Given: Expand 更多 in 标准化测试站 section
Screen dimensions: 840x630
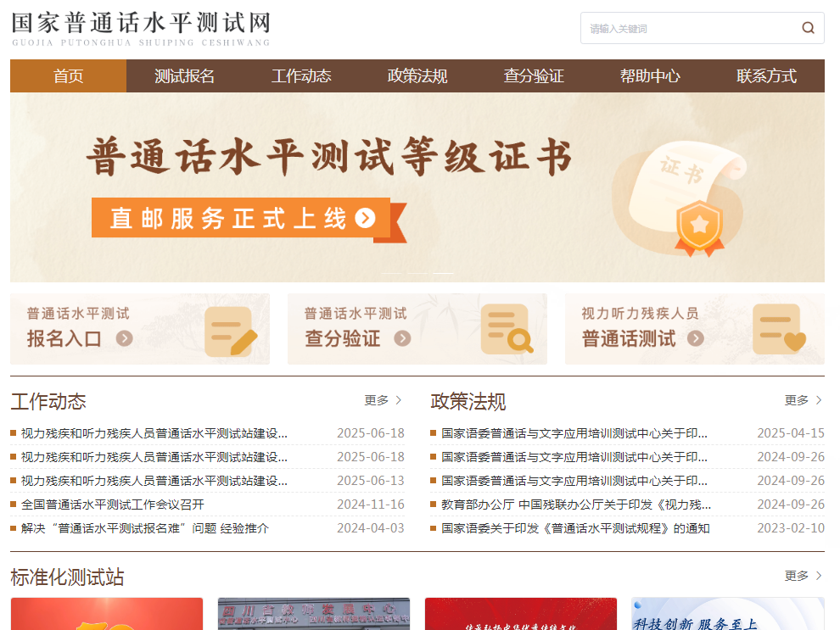Looking at the screenshot, I should pos(803,576).
